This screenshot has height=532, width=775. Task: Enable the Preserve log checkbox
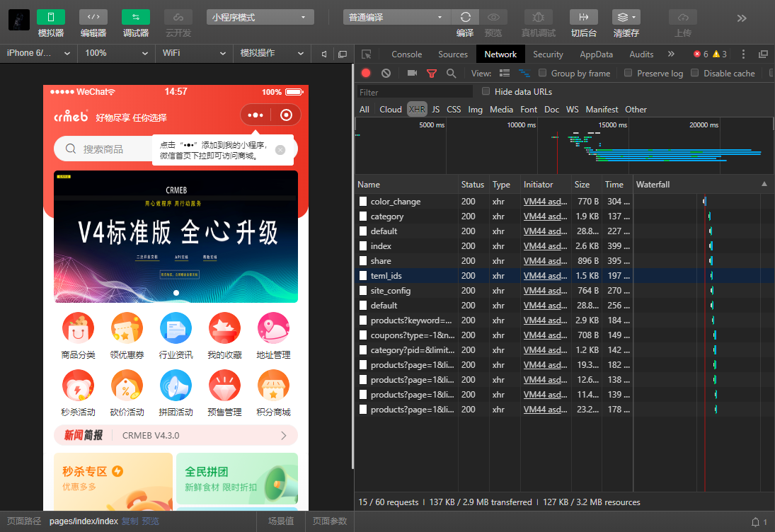[628, 73]
